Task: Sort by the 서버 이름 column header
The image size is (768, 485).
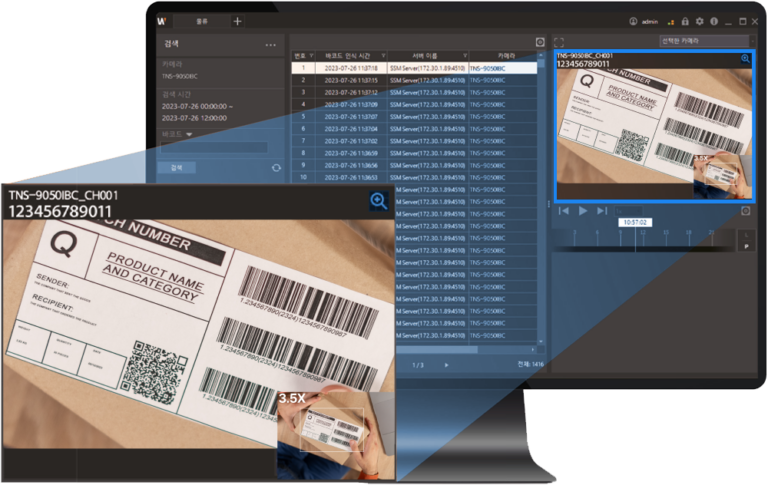Action: 425,56
